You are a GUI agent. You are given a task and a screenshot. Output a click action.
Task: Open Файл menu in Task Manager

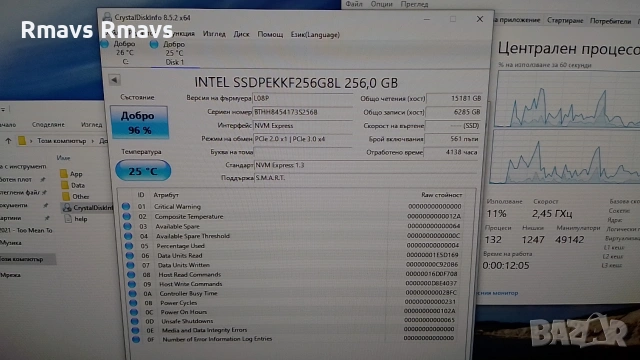point(354,4)
